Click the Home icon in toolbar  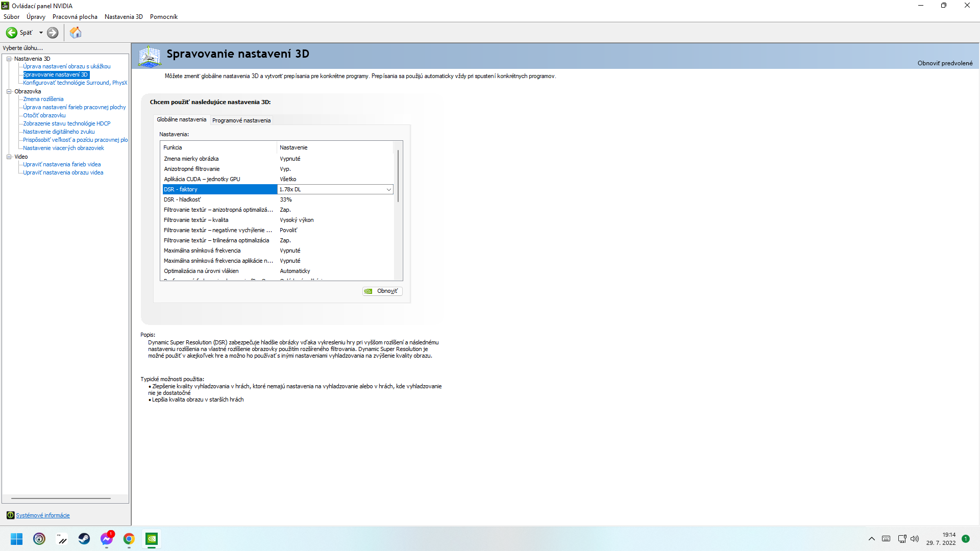76,33
